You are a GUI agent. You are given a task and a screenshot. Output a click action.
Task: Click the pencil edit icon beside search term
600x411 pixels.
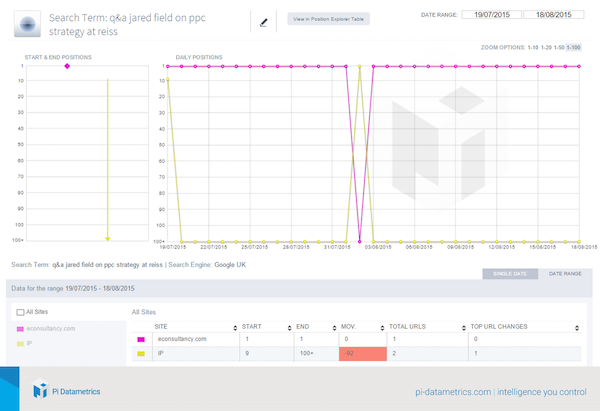pos(263,23)
